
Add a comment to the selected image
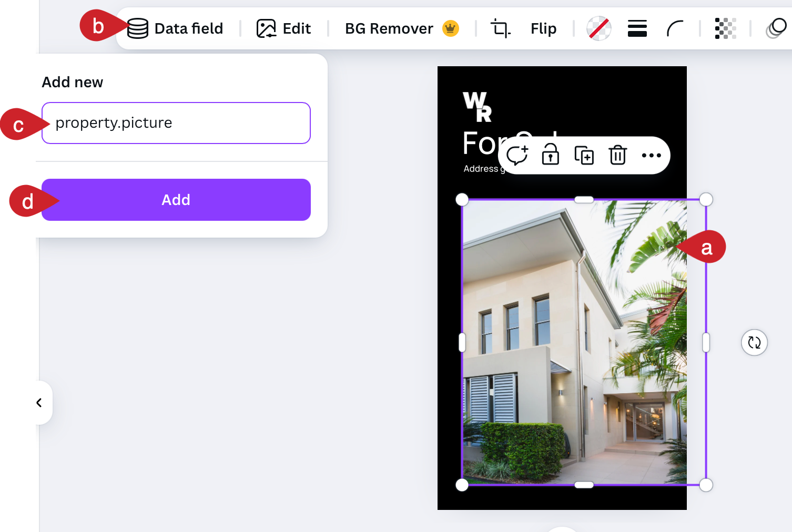coord(517,155)
